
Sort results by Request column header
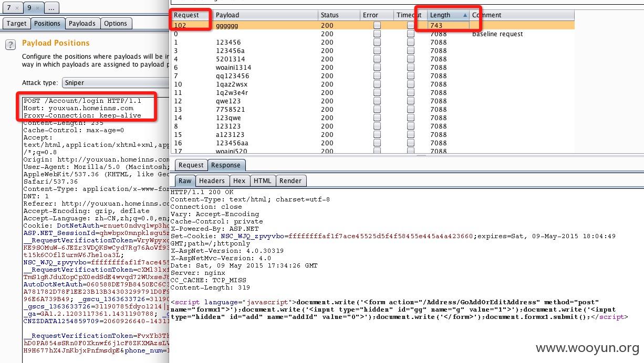click(192, 15)
